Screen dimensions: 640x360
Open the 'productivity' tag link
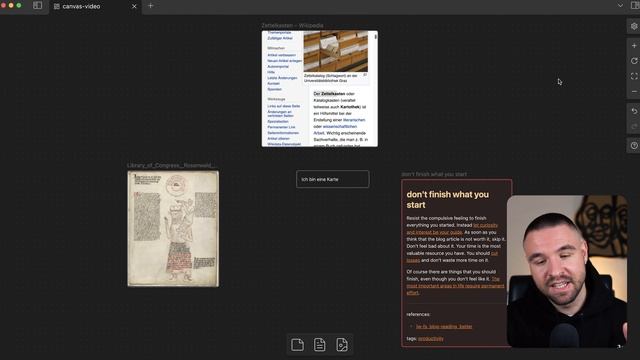[x=431, y=339]
